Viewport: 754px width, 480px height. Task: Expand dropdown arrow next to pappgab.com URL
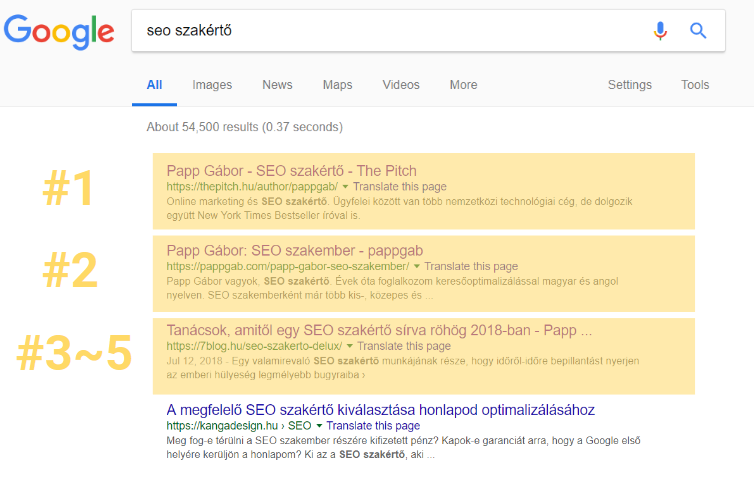tap(416, 266)
